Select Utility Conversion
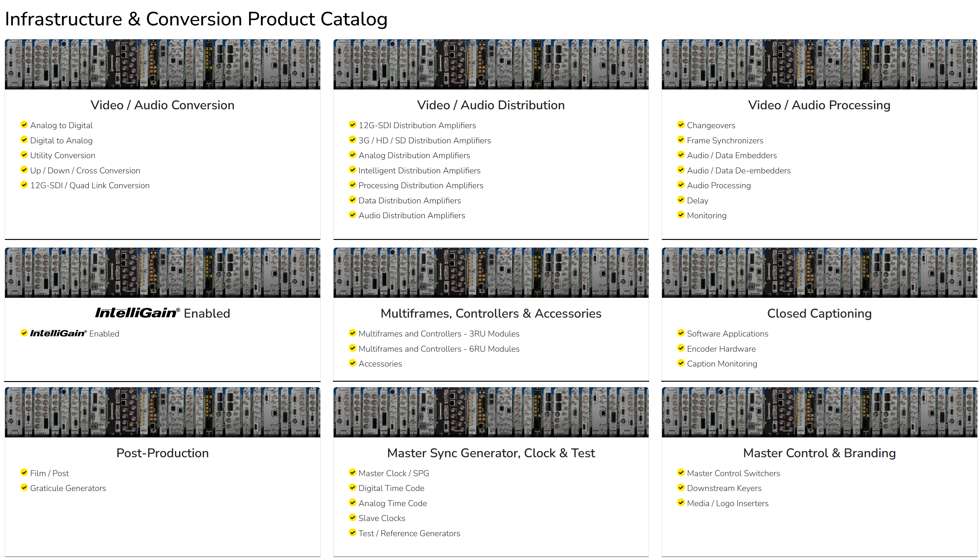980x560 pixels. (63, 155)
